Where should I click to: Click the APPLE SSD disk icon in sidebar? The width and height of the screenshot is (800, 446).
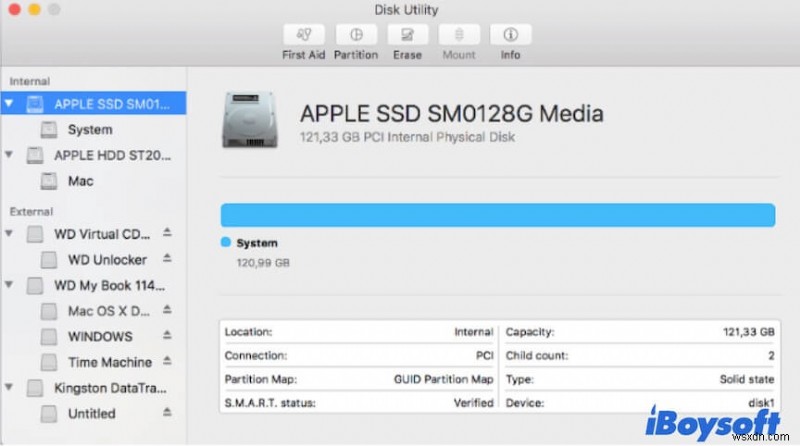pyautogui.click(x=35, y=104)
